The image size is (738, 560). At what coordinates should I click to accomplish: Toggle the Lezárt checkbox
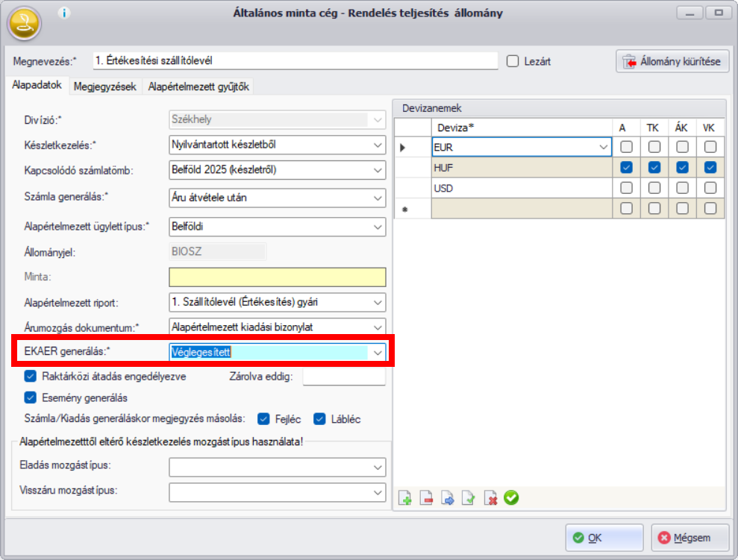(x=513, y=61)
